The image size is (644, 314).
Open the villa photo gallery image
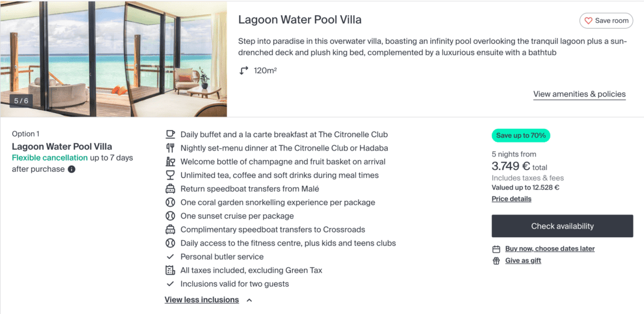[x=114, y=59]
